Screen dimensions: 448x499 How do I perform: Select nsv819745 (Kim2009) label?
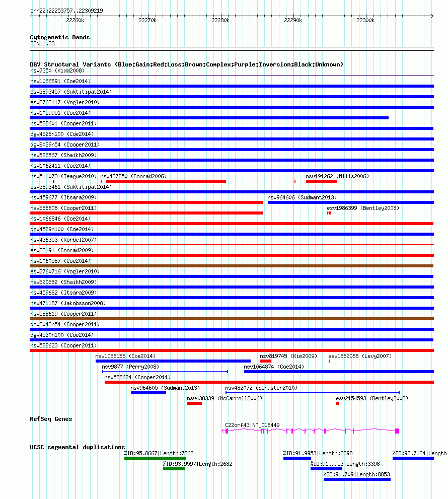pyautogui.click(x=288, y=356)
